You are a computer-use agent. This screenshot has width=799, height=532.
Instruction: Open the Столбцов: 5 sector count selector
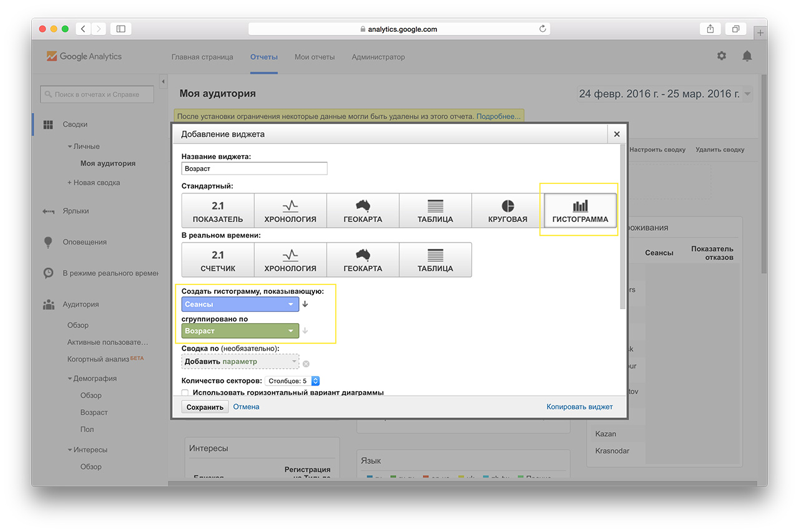292,380
